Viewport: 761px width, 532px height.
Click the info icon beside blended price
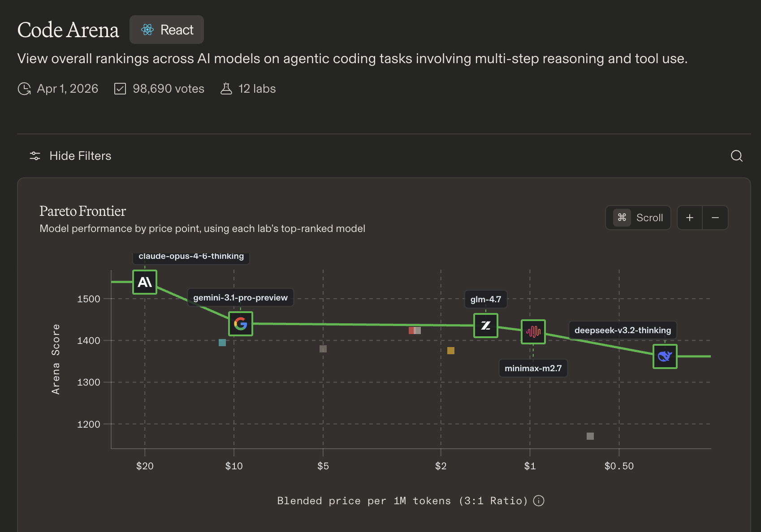539,501
